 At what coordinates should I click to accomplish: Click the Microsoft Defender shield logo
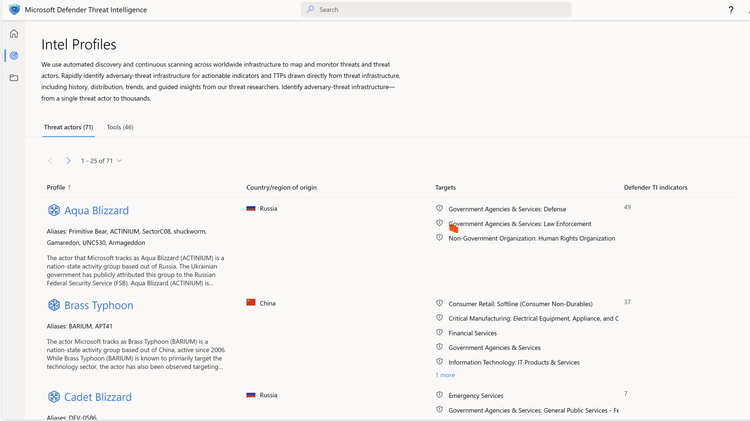pos(14,10)
